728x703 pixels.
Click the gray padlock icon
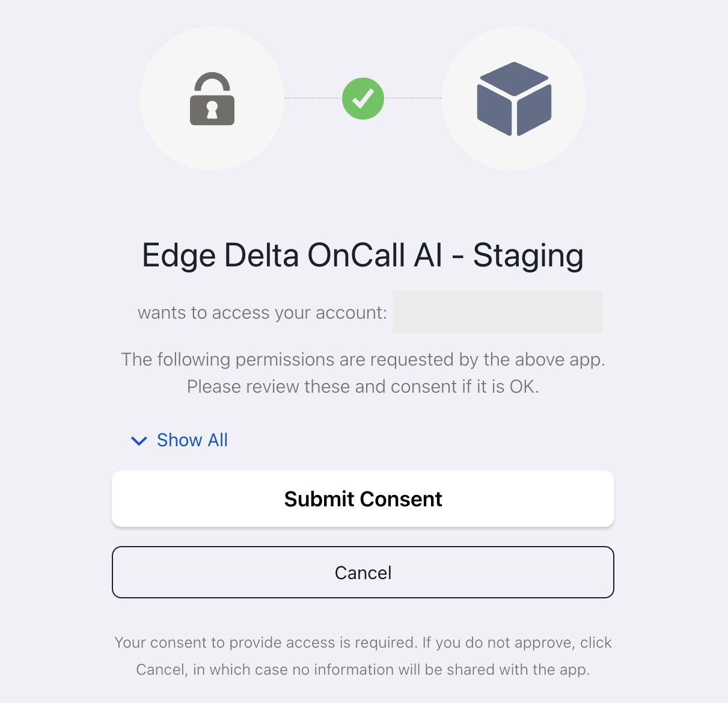[x=212, y=99]
